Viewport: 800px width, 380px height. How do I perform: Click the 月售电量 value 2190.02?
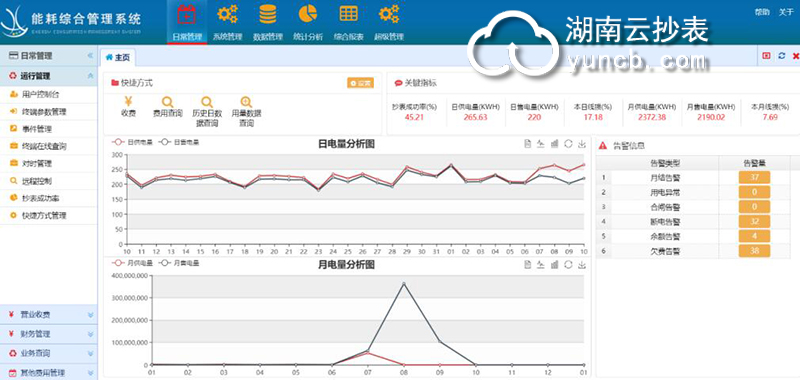711,117
